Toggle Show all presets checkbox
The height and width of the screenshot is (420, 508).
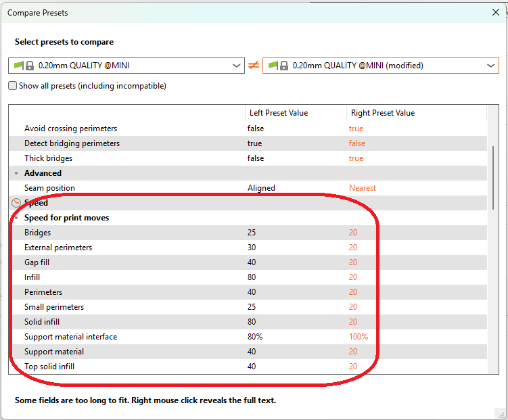(13, 86)
